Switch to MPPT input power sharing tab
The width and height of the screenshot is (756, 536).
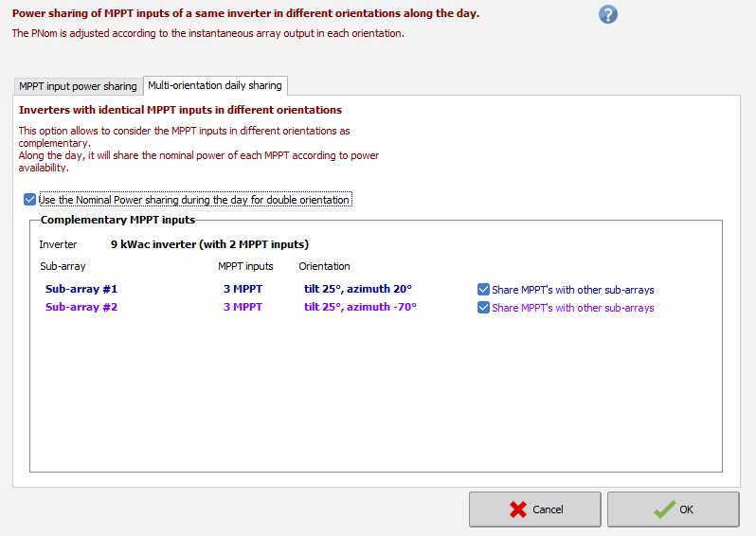tap(78, 86)
